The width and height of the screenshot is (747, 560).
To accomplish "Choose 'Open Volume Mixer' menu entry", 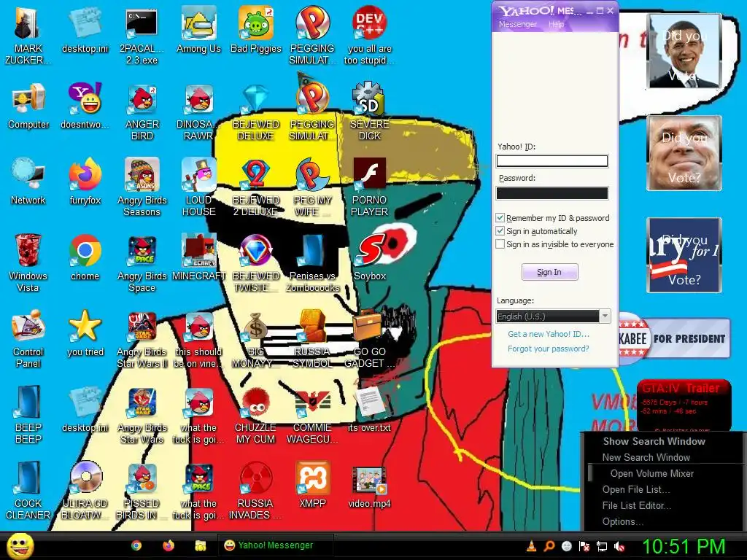I will (x=651, y=474).
